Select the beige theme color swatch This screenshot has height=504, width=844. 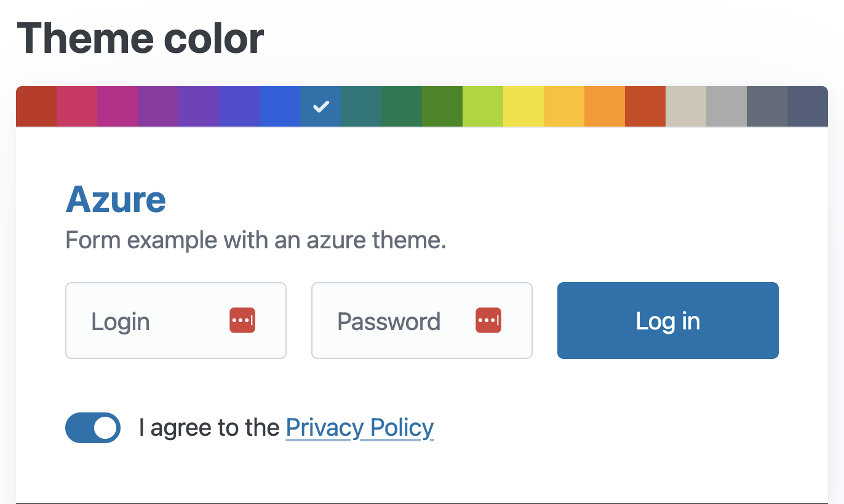pos(685,106)
